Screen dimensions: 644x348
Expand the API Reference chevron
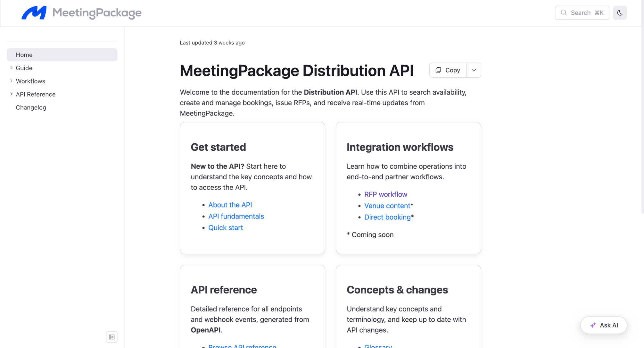(11, 94)
